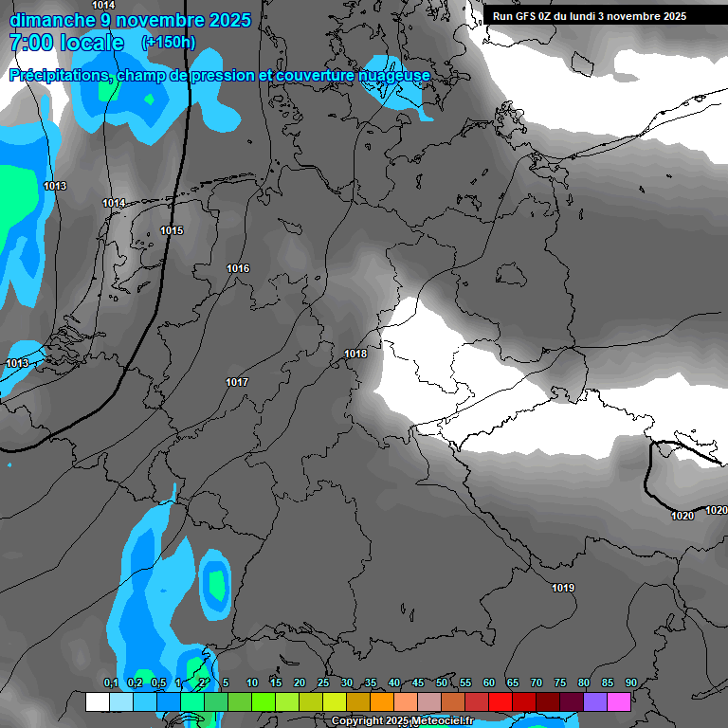Click the 1019 isobar pressure label
The width and height of the screenshot is (728, 728).
click(563, 588)
